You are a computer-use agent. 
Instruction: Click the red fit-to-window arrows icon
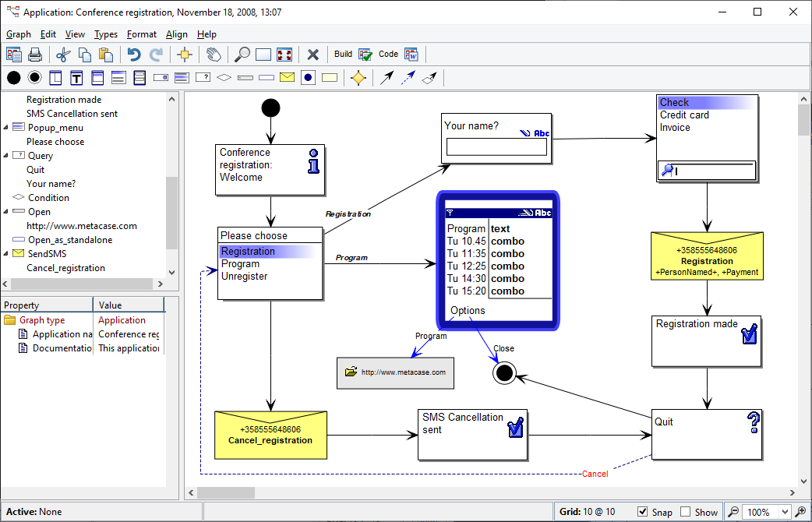pyautogui.click(x=284, y=55)
